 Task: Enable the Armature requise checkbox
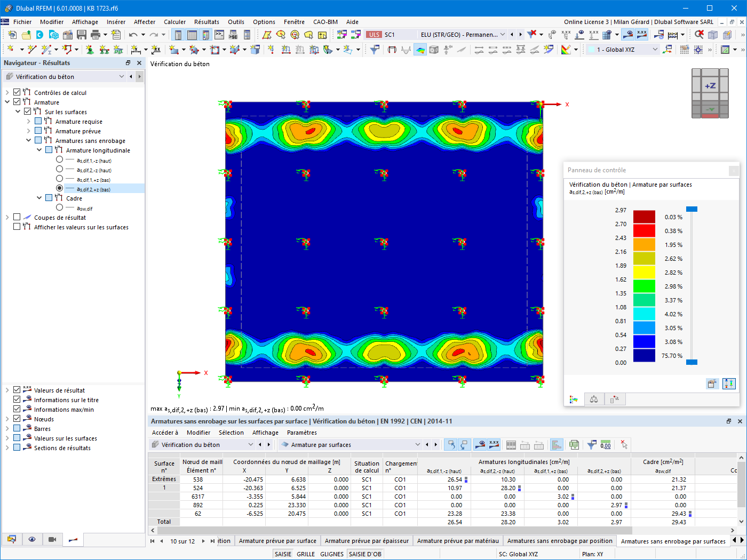coord(38,121)
